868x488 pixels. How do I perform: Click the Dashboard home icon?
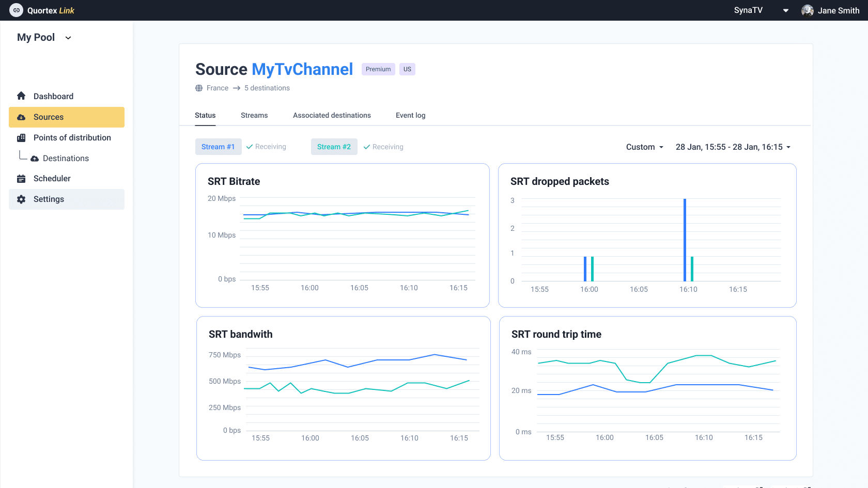[21, 96]
